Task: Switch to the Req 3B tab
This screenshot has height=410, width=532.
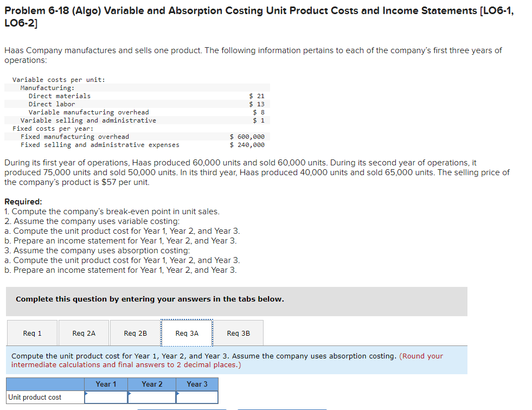Action: 239,333
